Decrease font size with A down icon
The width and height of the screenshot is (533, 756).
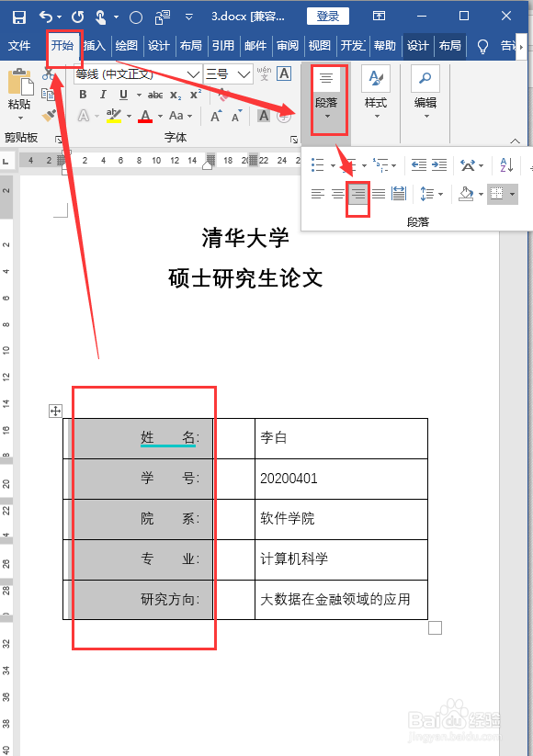tap(236, 116)
